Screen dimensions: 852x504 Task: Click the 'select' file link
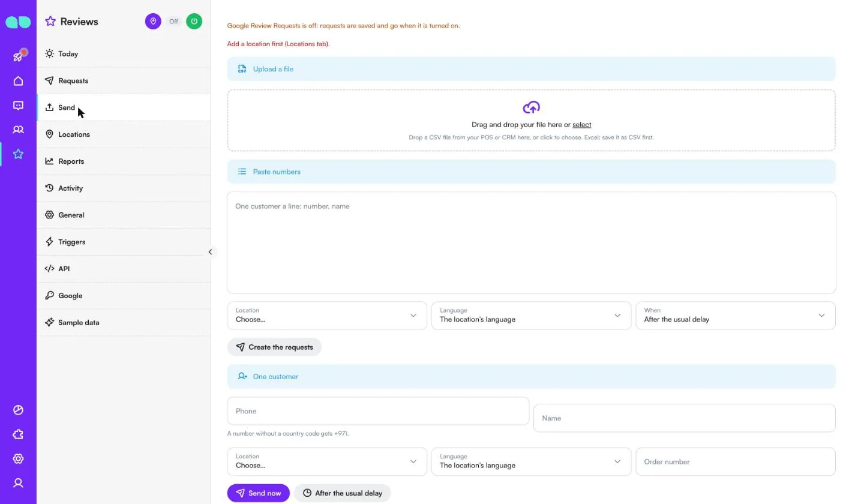pos(581,125)
